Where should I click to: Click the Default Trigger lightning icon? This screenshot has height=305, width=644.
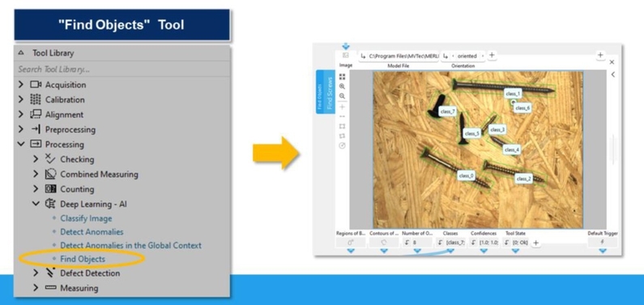602,243
